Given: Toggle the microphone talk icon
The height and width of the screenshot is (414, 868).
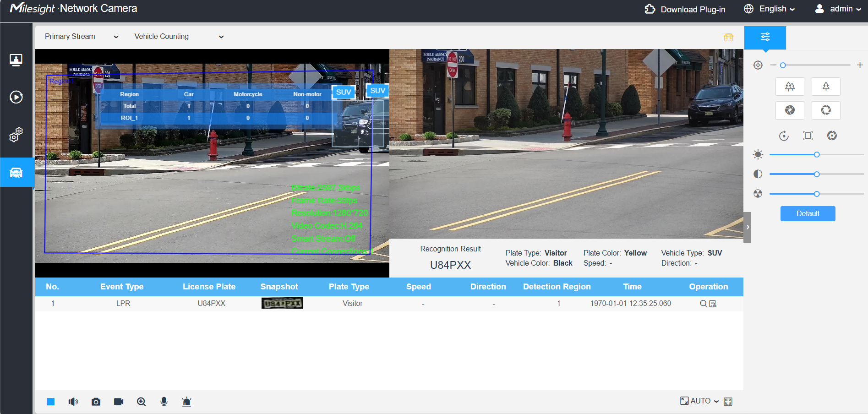Looking at the screenshot, I should coord(164,402).
